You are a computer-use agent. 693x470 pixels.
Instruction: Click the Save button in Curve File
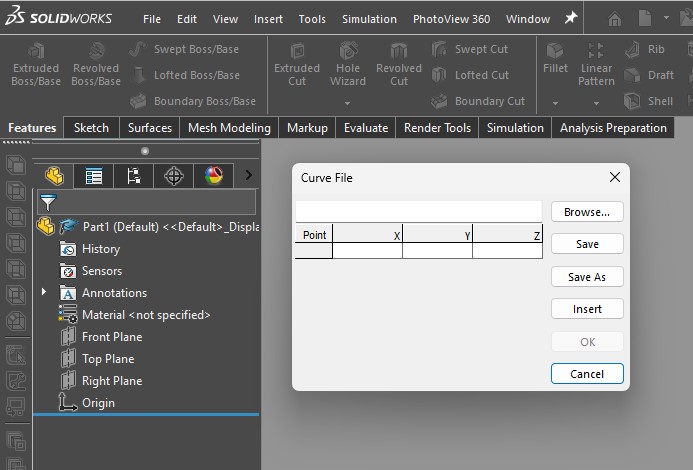tap(587, 244)
